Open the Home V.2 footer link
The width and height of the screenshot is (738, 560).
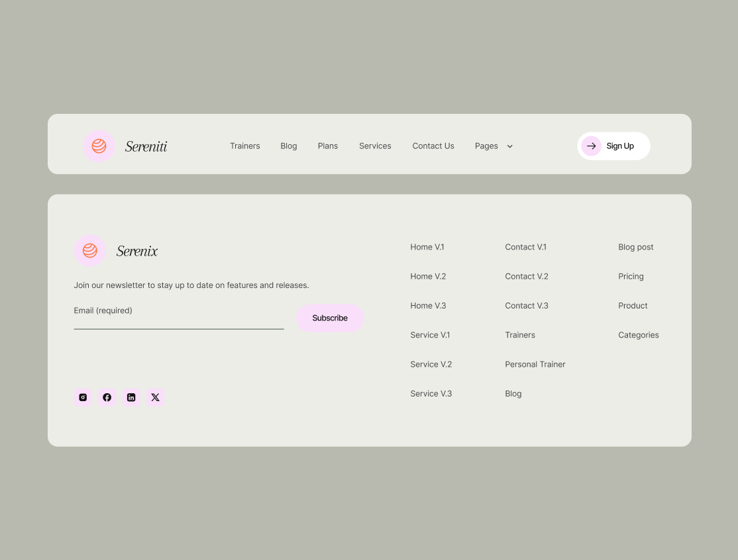pos(428,277)
